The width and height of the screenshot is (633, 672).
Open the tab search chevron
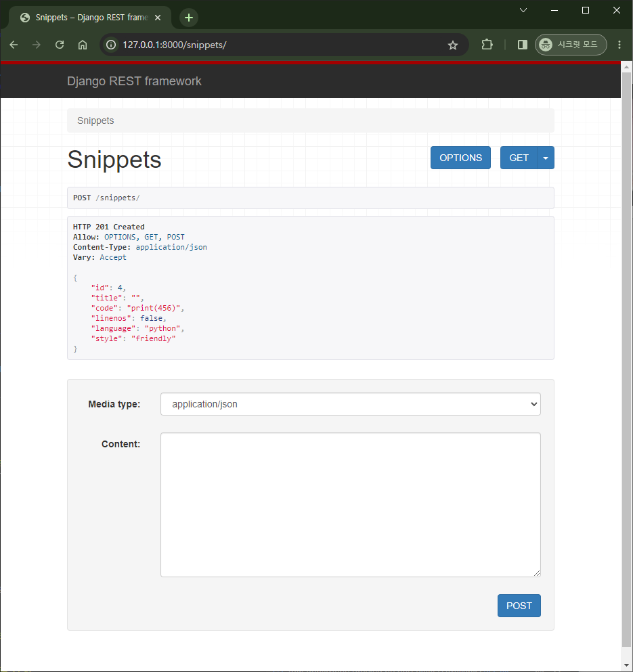click(523, 10)
